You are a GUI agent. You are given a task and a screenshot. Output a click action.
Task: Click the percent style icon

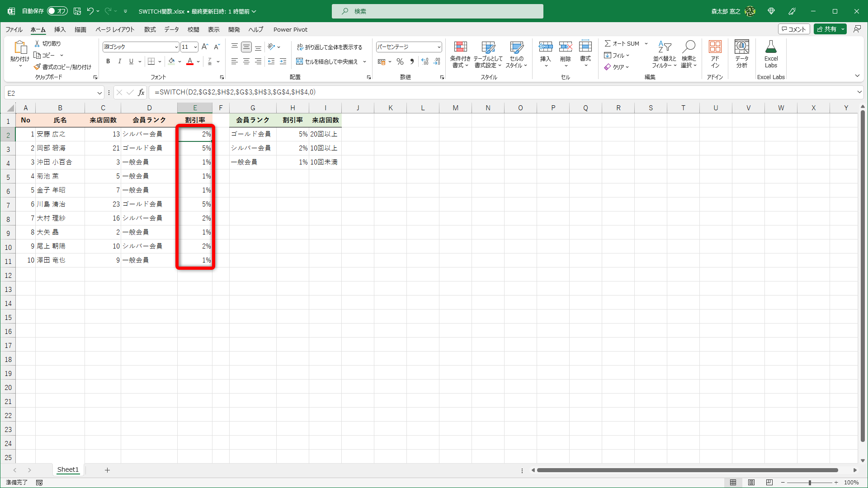(x=400, y=61)
